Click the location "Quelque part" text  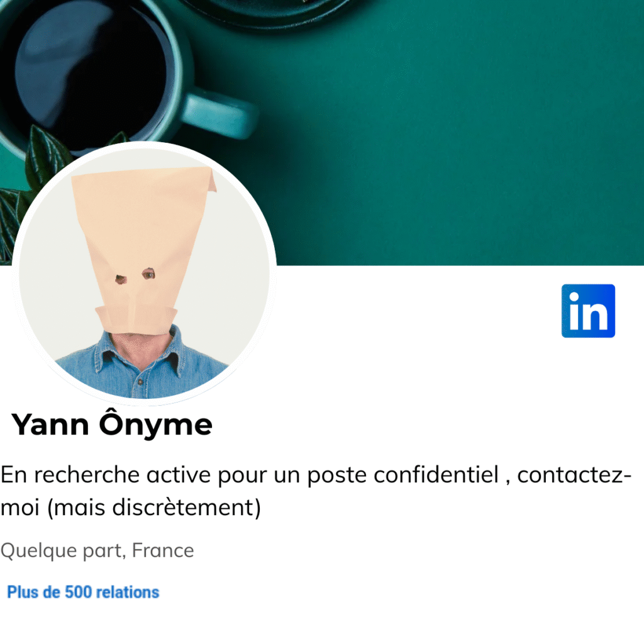62,551
